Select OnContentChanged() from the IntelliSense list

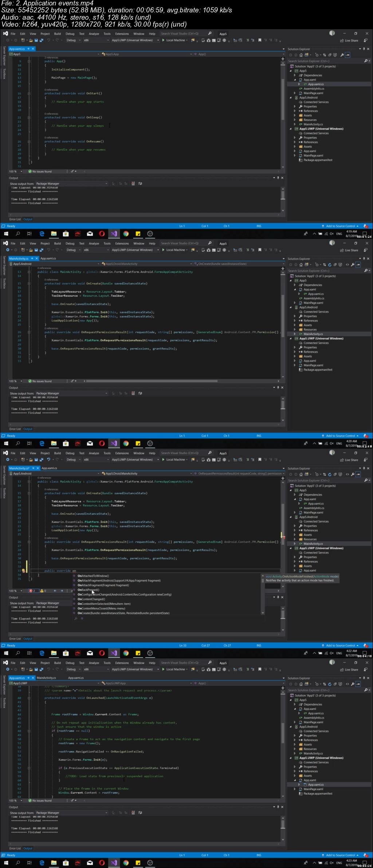pyautogui.click(x=91, y=599)
